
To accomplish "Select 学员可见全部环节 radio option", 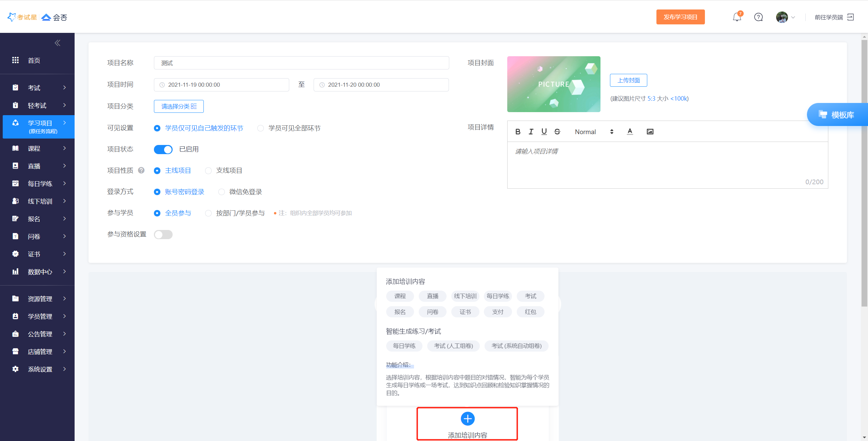I will [x=260, y=128].
